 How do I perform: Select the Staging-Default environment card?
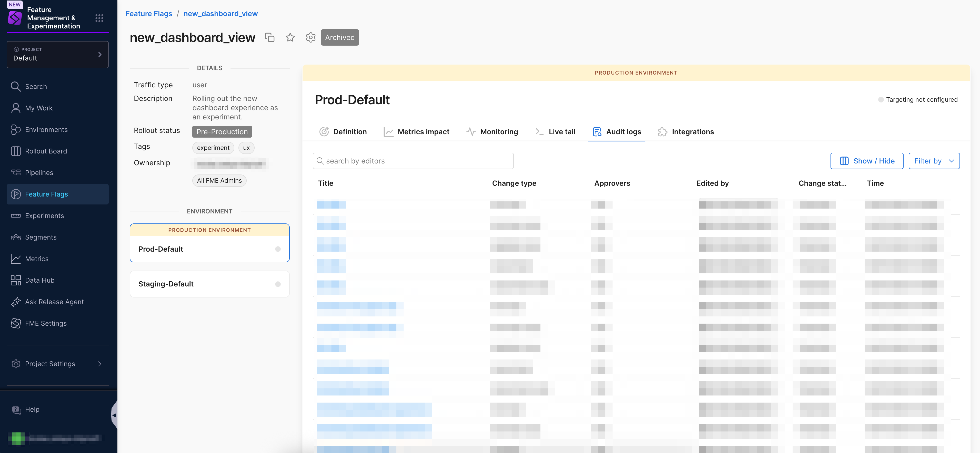pos(209,284)
